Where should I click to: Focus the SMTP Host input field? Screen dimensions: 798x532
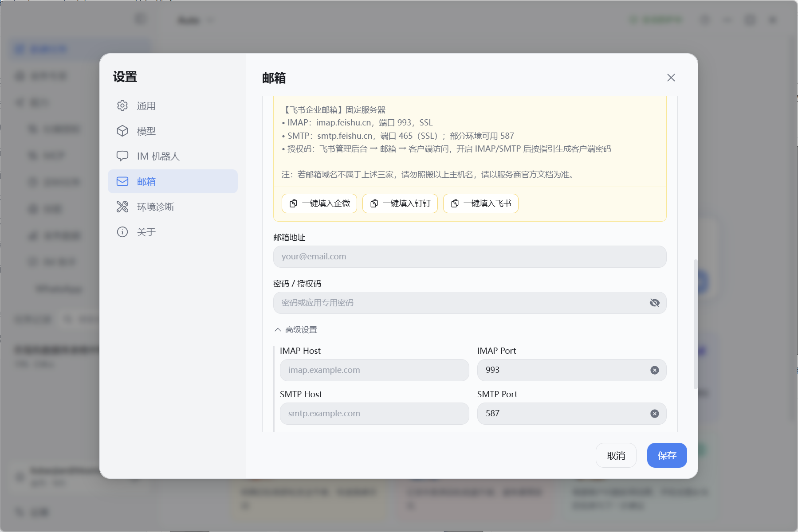[x=374, y=414]
